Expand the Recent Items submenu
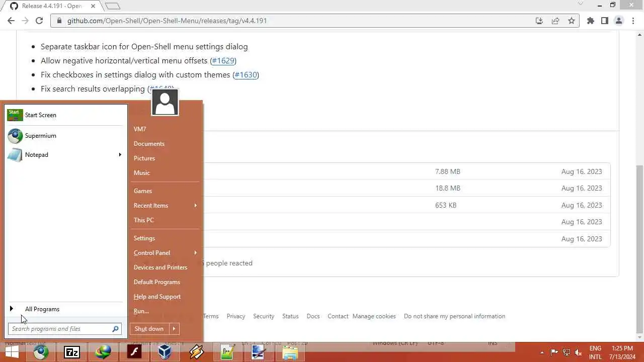This screenshot has height=362, width=644. (196, 206)
